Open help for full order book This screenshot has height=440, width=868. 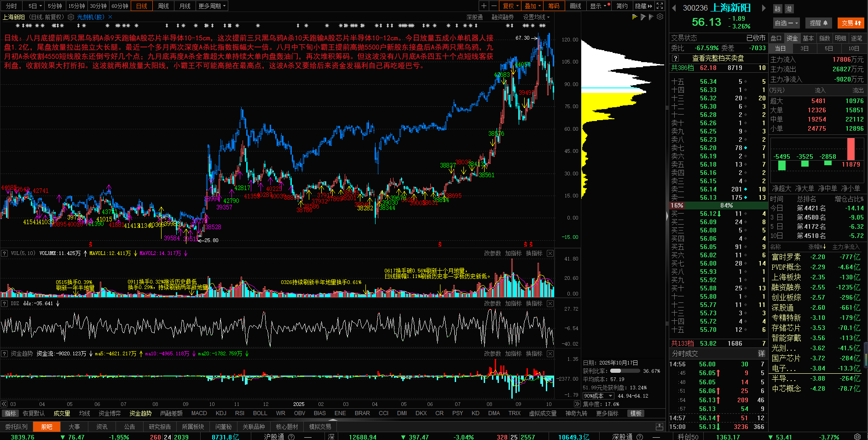click(675, 58)
